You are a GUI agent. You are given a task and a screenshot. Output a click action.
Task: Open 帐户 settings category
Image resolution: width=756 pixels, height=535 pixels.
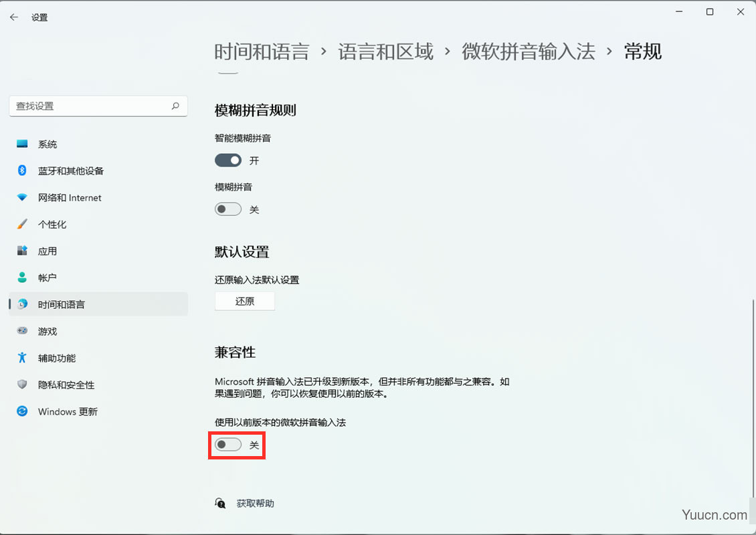coord(98,278)
